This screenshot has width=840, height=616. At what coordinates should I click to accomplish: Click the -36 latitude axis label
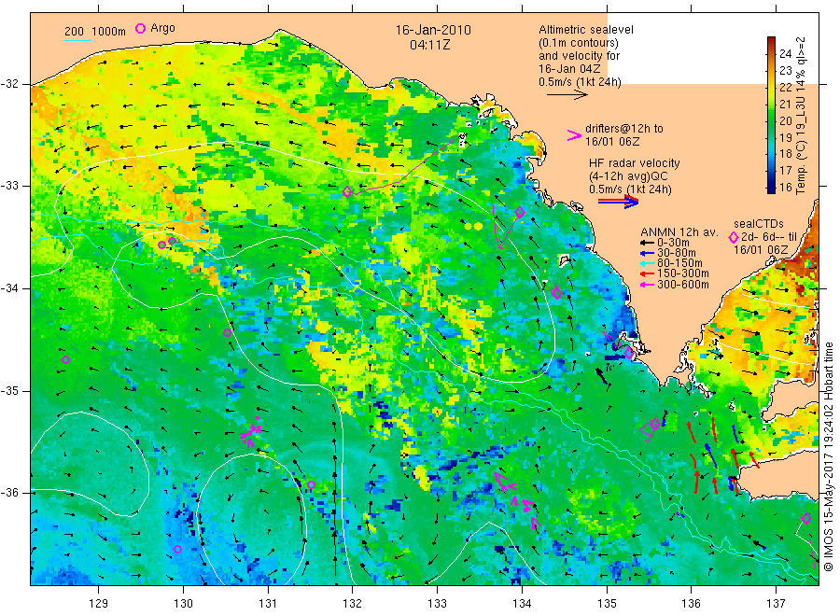tap(9, 492)
